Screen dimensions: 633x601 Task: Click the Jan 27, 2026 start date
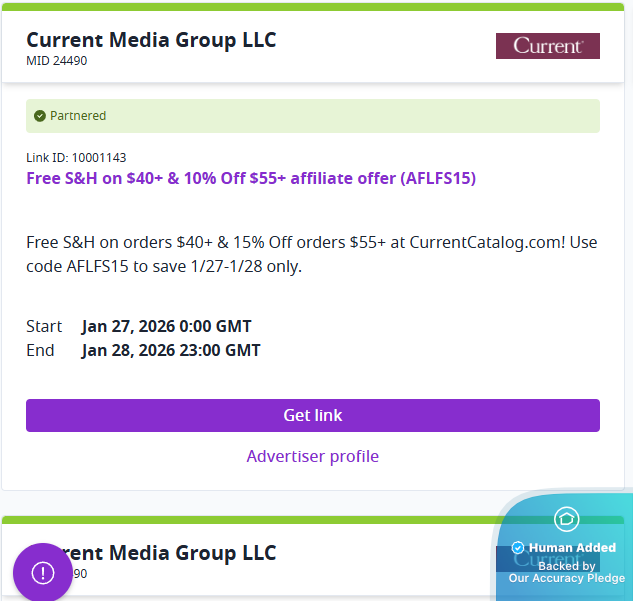click(166, 326)
